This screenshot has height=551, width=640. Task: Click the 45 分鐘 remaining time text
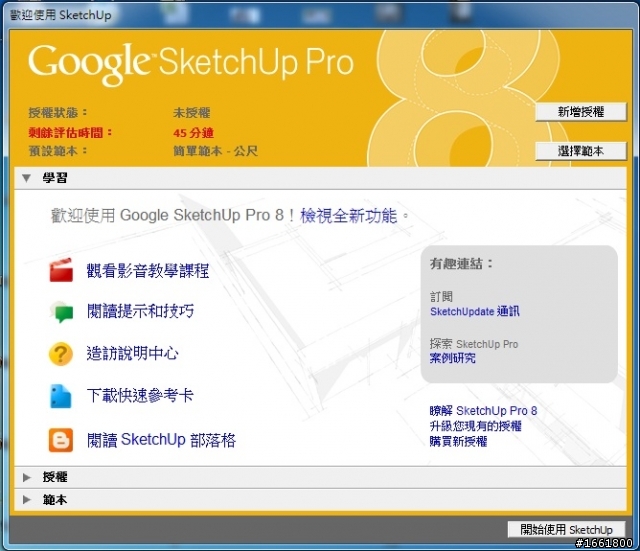click(193, 133)
